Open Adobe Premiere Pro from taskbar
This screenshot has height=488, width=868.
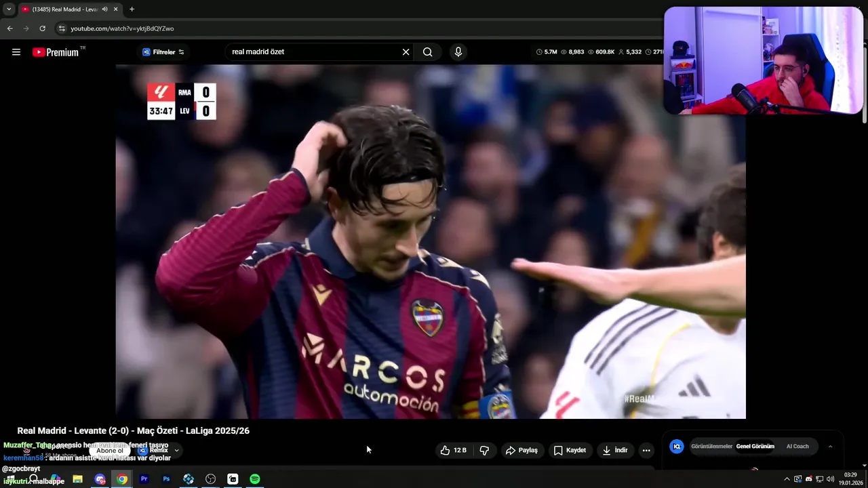144,479
